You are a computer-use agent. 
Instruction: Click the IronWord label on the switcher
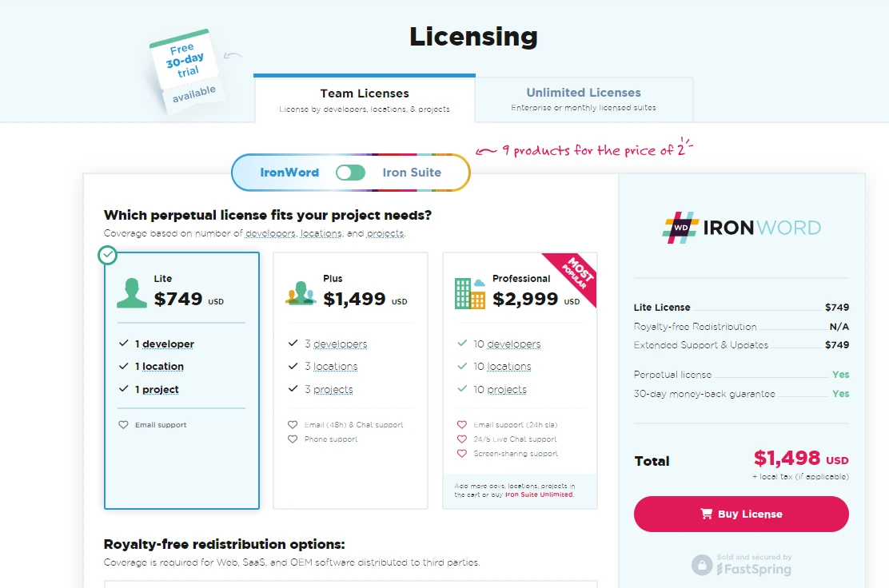pos(289,173)
